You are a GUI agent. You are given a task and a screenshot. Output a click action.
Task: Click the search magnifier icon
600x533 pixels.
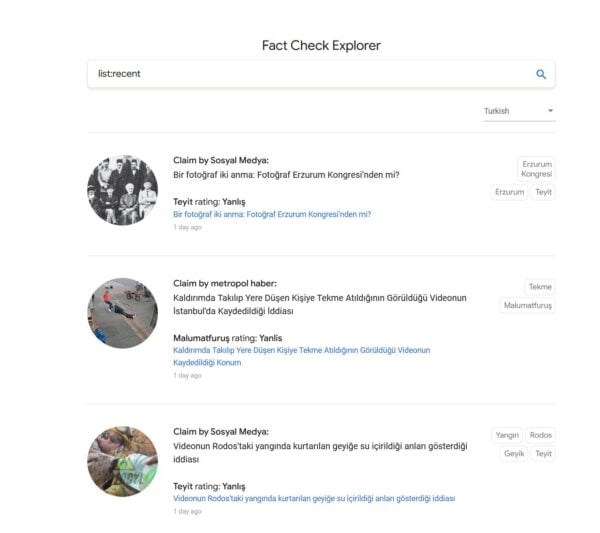click(x=541, y=74)
